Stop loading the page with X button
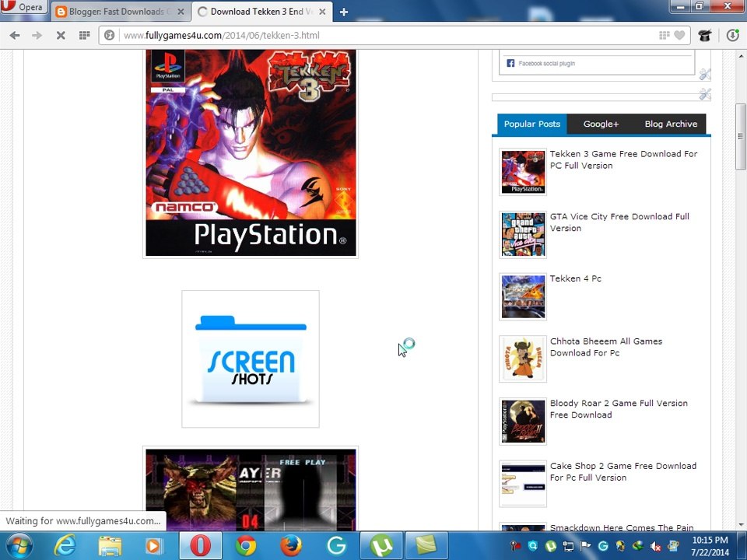Screen dimensions: 747x560 [61, 35]
